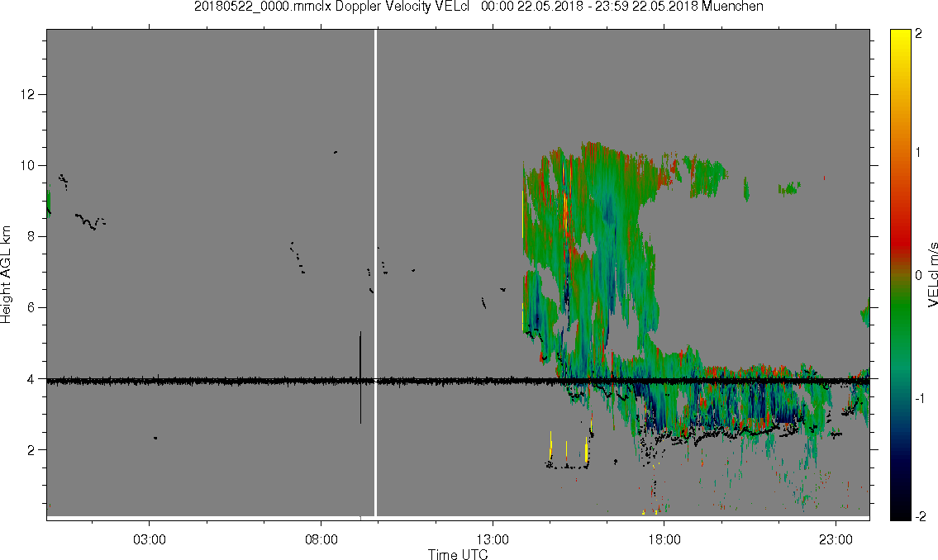Click the '13:00' time axis label
The image size is (938, 560).
(x=493, y=539)
